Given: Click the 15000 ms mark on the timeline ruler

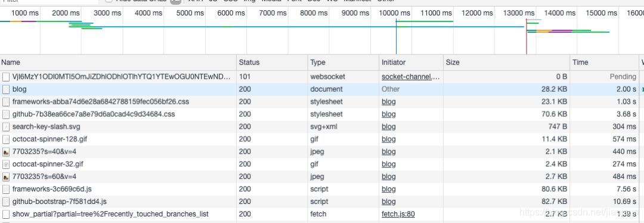Looking at the screenshot, I should tap(601, 13).
